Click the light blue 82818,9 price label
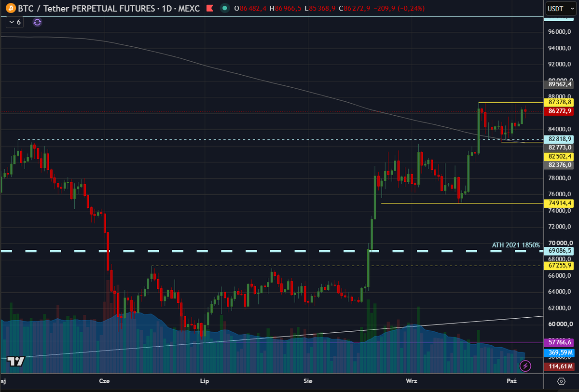This screenshot has width=579, height=392. click(559, 139)
